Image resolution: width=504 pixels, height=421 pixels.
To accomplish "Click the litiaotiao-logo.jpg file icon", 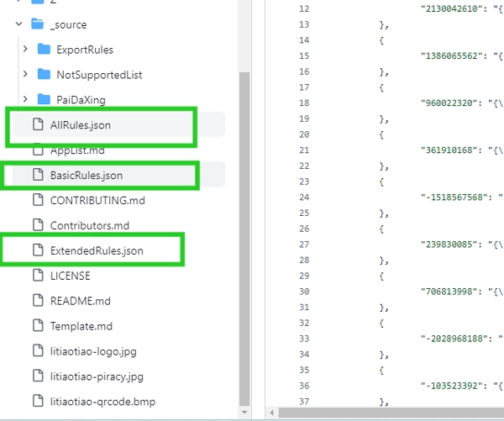I will coord(37,350).
